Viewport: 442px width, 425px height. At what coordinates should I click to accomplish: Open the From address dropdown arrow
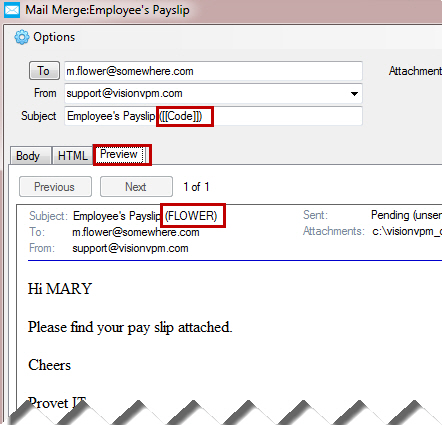tap(354, 94)
